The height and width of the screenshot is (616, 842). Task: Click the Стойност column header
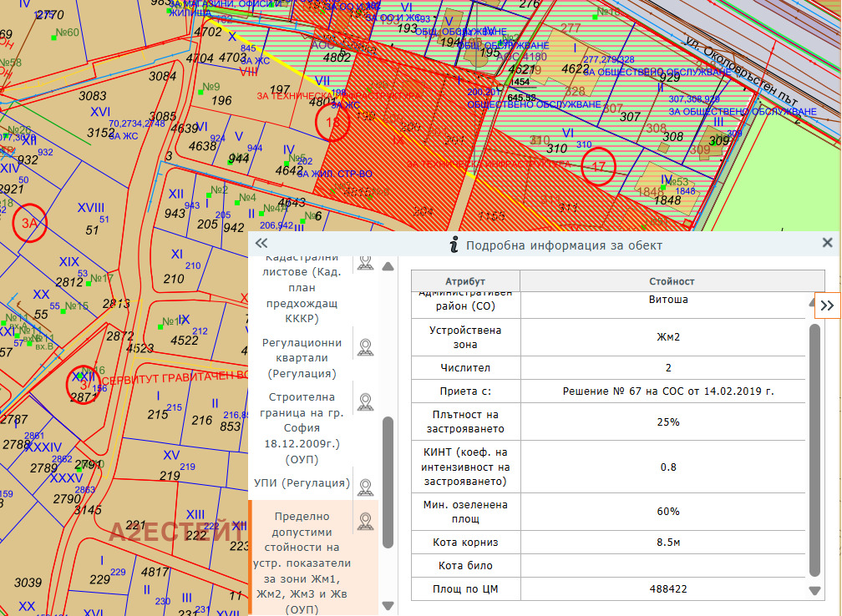click(x=672, y=281)
